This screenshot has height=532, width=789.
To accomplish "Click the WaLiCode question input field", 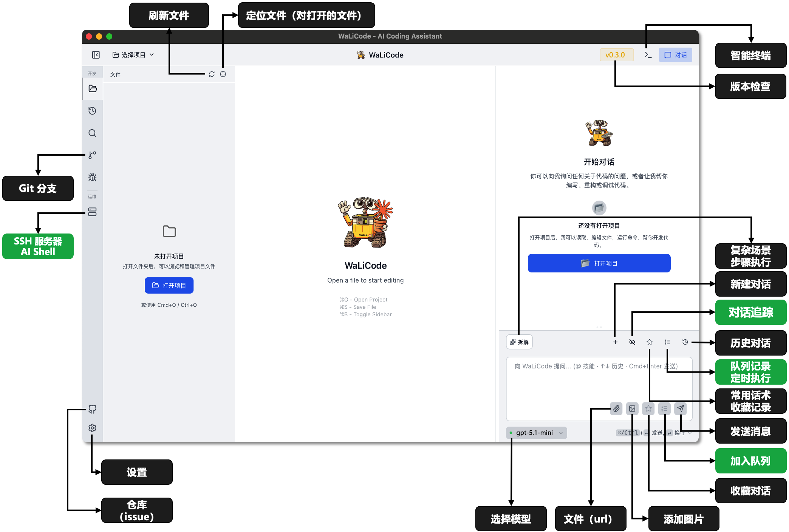I will (x=599, y=388).
